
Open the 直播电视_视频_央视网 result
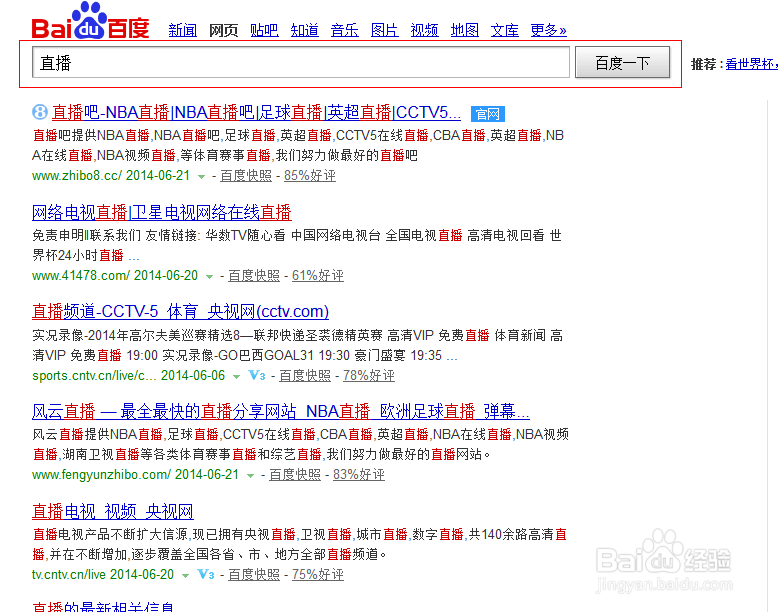[113, 511]
